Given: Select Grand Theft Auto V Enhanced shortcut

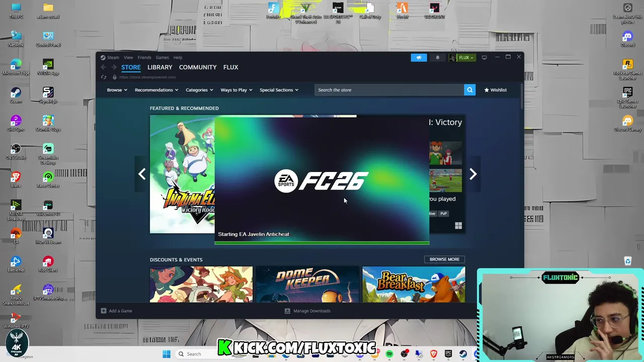Looking at the screenshot, I should pos(305,13).
